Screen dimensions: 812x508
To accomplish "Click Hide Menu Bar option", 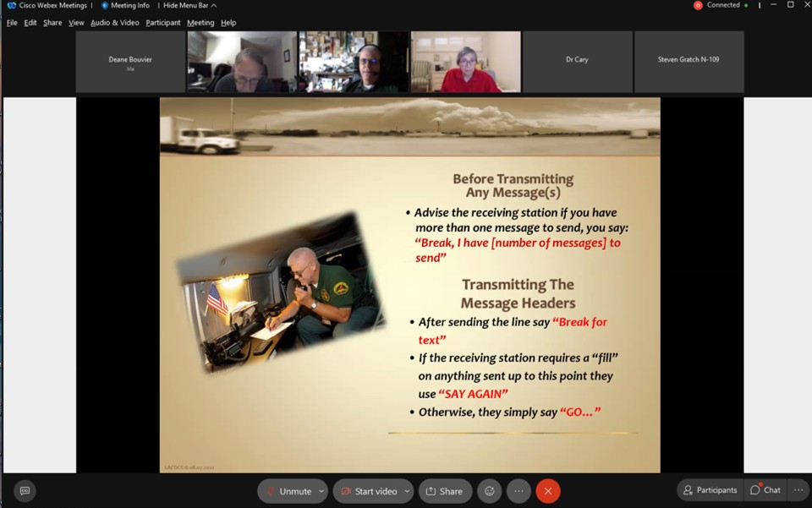I will click(x=189, y=5).
